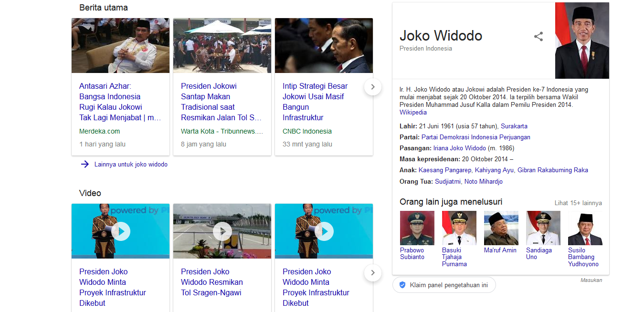Click Surakarta birthplace link
Image resolution: width=644 pixels, height=312 pixels.
click(514, 126)
